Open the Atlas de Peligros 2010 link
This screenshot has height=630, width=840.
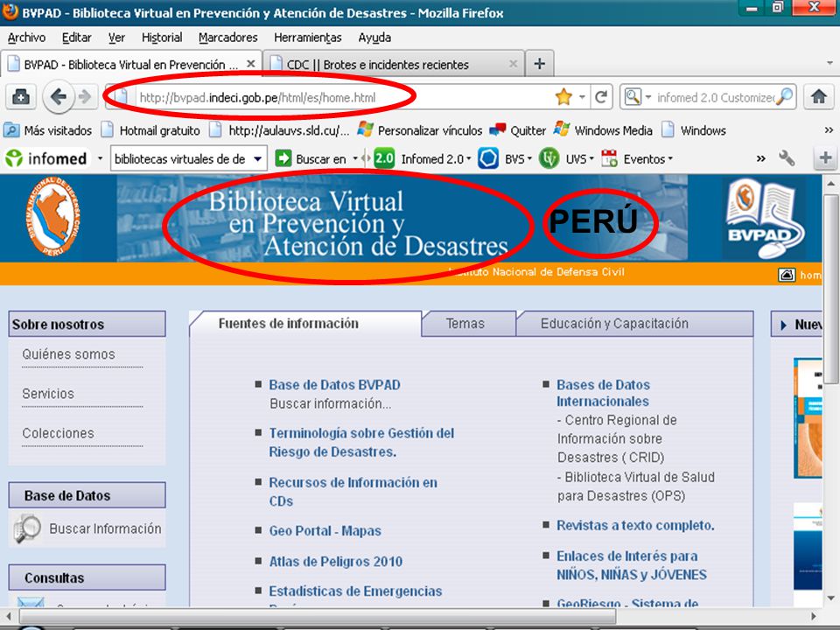pos(335,562)
